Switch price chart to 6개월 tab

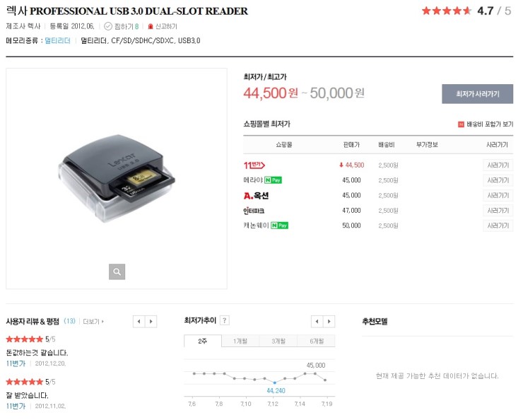317,341
